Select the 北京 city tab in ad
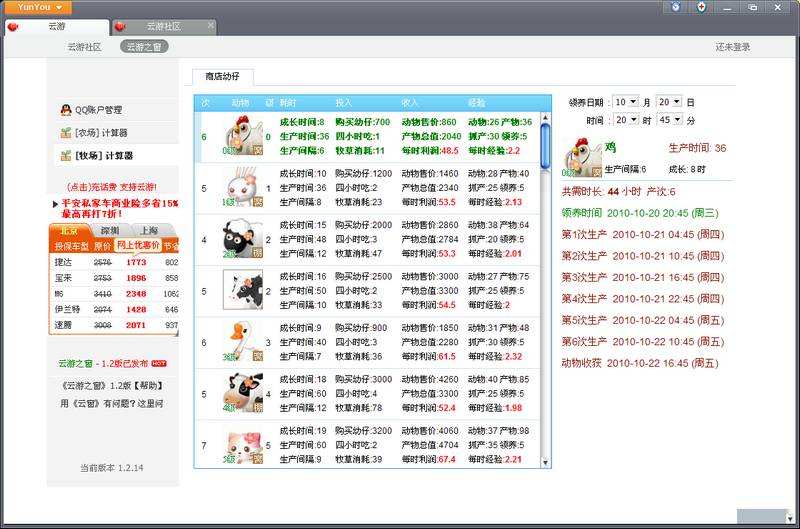 [x=69, y=231]
